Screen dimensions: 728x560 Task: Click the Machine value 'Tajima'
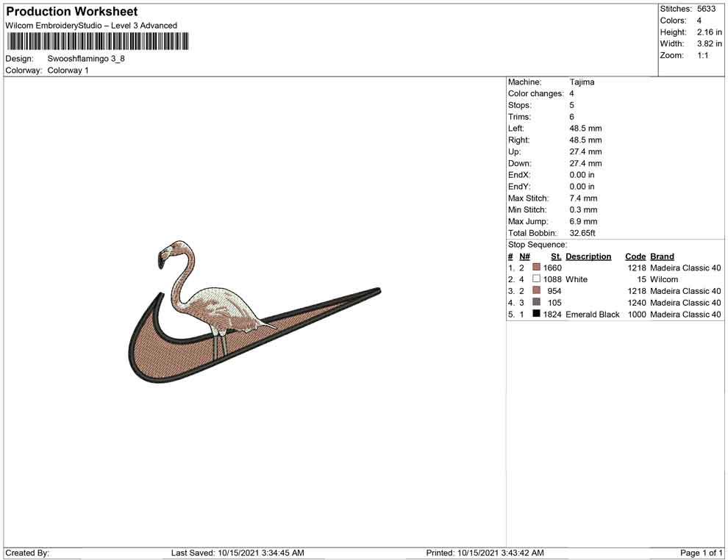[582, 82]
